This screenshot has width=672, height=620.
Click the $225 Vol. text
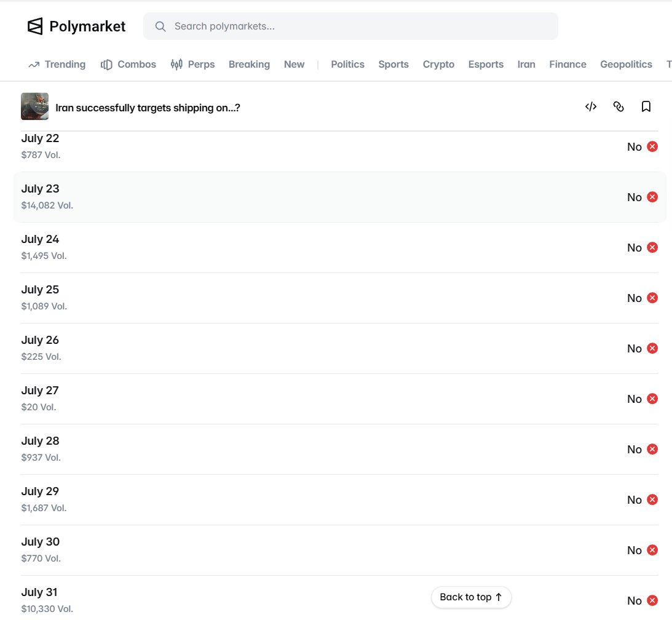tap(41, 357)
